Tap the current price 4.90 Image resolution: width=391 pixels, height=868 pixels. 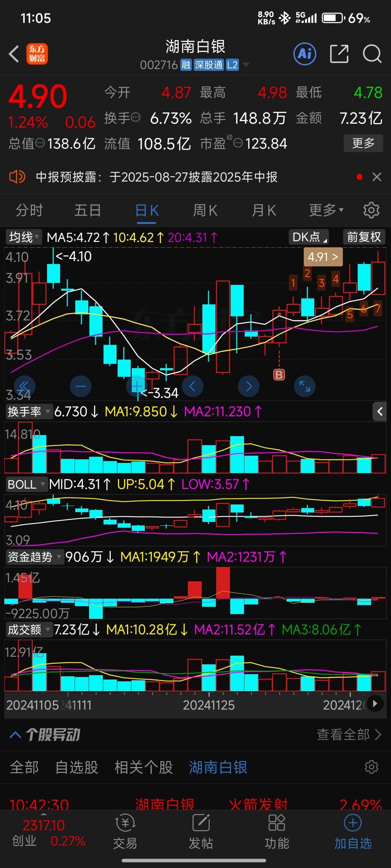point(38,97)
